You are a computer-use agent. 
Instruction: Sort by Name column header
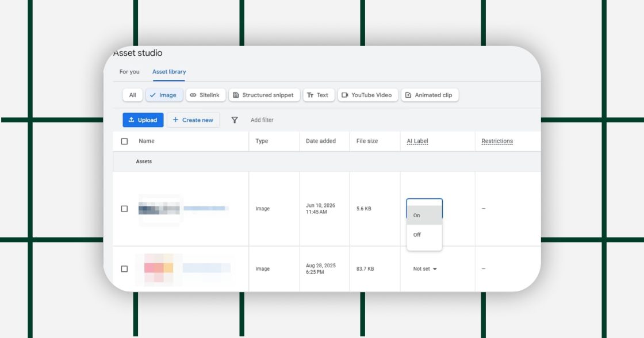click(147, 141)
